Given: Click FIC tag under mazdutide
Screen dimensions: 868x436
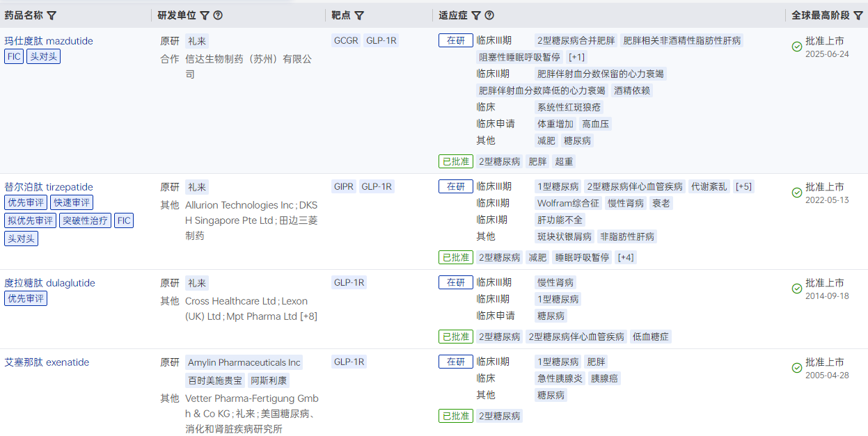Looking at the screenshot, I should pyautogui.click(x=14, y=56).
